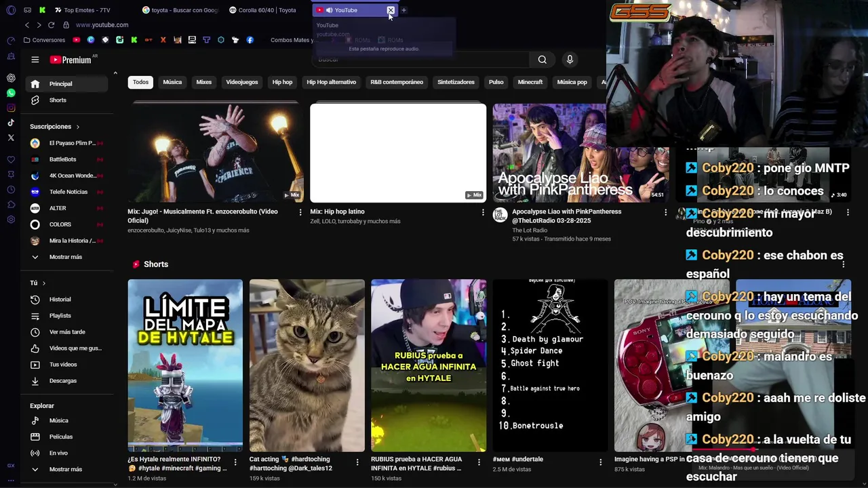Click the www.youtube.com address bar
The height and width of the screenshot is (488, 868).
[x=102, y=25]
